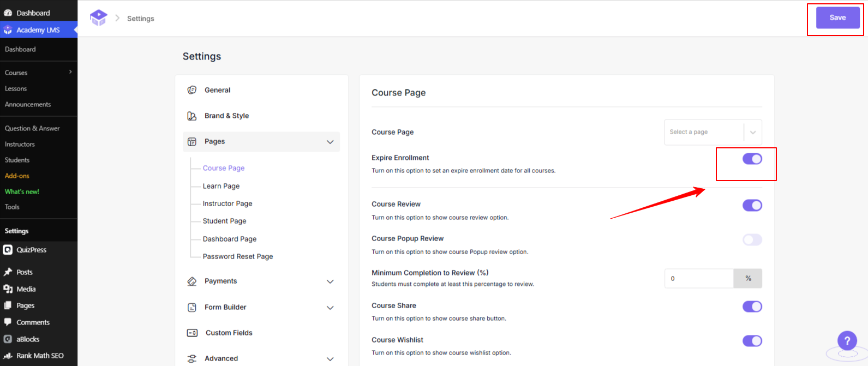Click the Payments section icon
The image size is (868, 366).
192,281
